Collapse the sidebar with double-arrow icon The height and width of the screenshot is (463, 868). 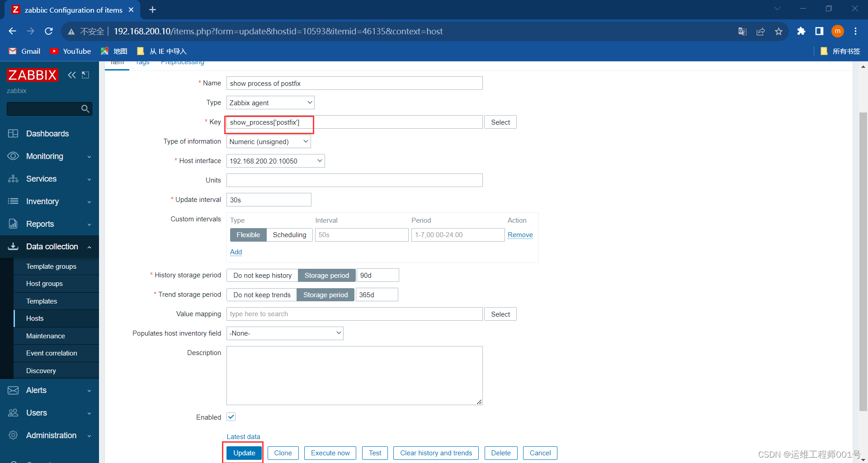pos(72,75)
